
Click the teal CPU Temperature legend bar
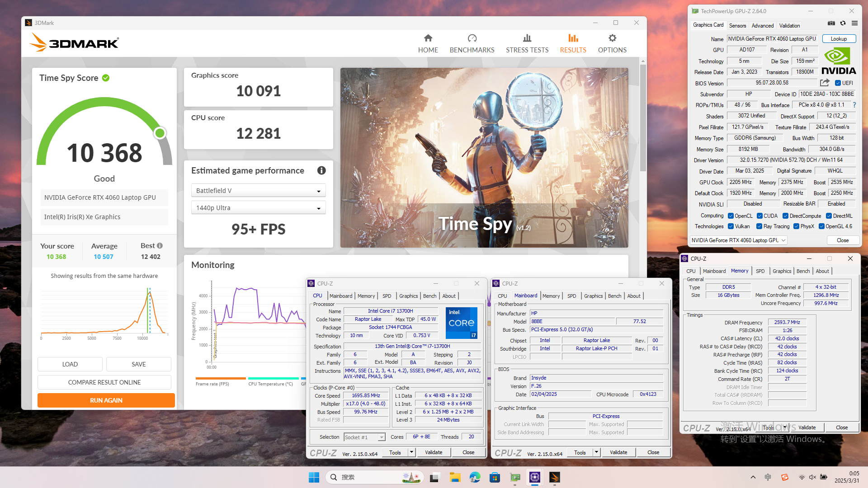273,378
